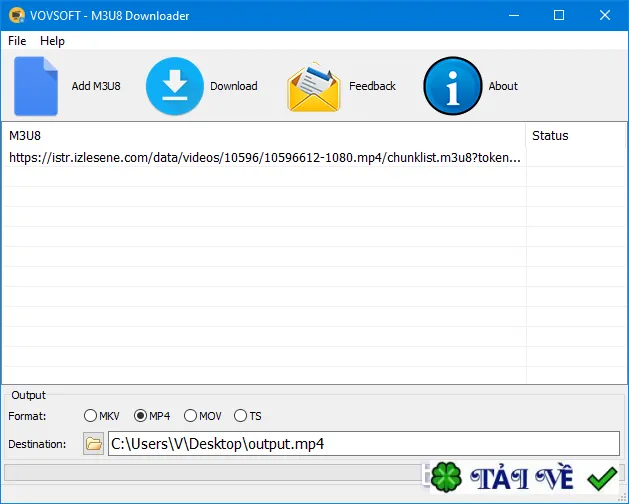Click the blue Download arrow icon

pyautogui.click(x=174, y=86)
